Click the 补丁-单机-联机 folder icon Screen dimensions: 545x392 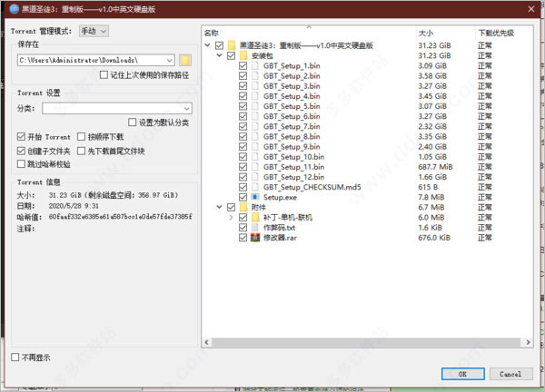[x=255, y=218]
